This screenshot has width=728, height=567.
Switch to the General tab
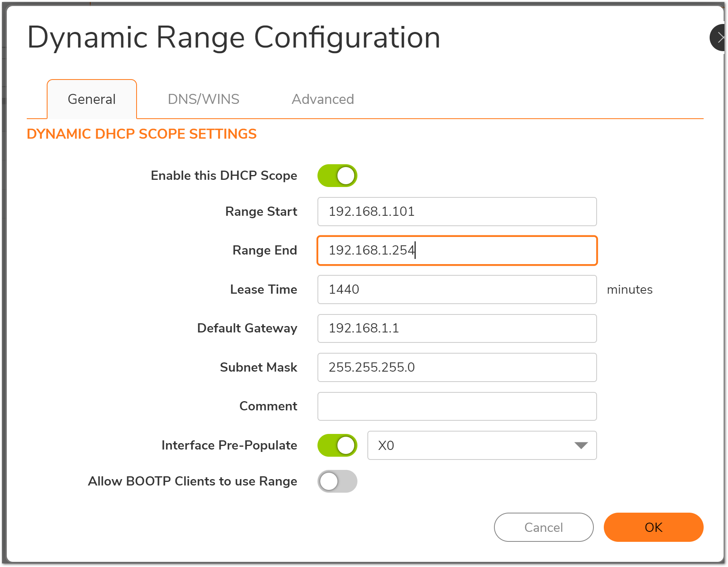pos(92,99)
